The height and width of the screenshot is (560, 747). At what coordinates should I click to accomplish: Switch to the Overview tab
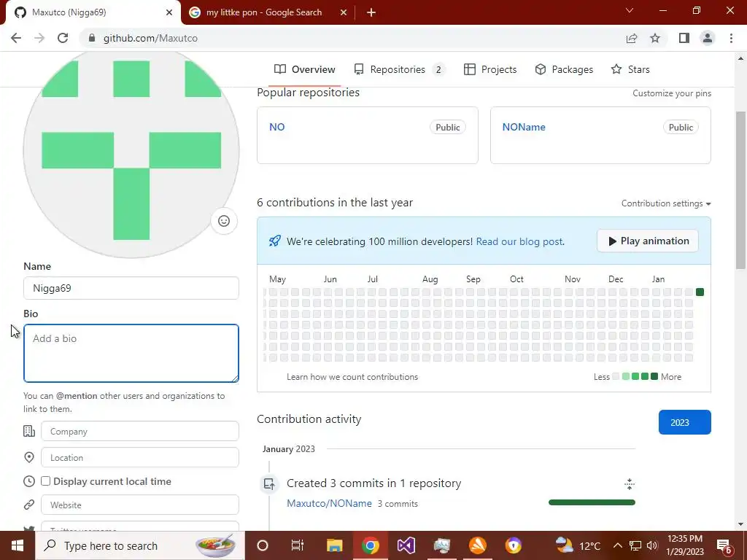pos(305,69)
